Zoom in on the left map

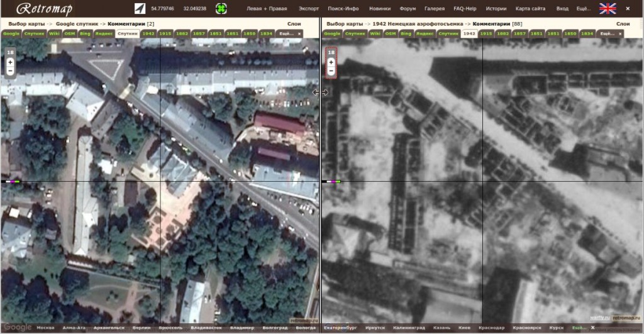pyautogui.click(x=10, y=62)
